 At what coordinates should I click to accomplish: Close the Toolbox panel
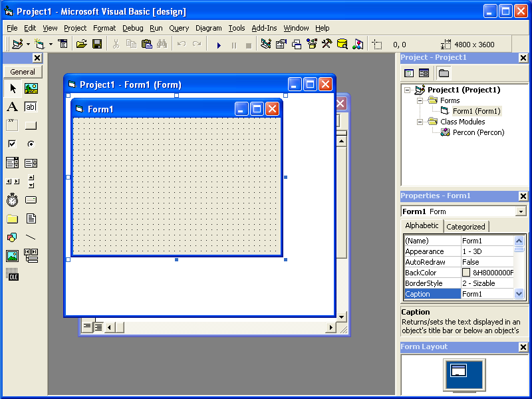[37, 58]
